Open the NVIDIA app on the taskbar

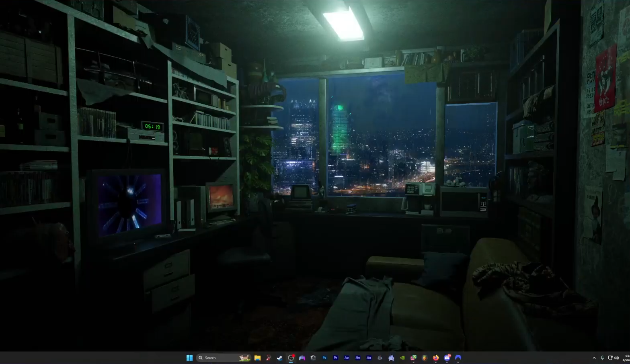point(402,358)
